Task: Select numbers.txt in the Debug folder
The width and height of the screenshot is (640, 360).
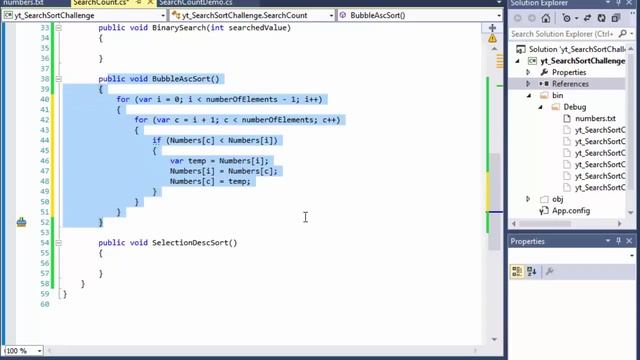Action: coord(595,118)
